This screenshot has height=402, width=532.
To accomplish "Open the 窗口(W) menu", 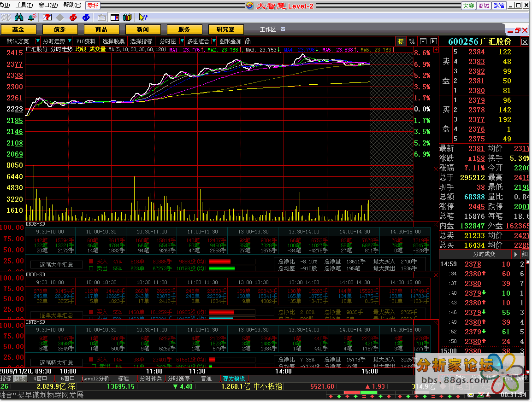I will coord(48,5).
